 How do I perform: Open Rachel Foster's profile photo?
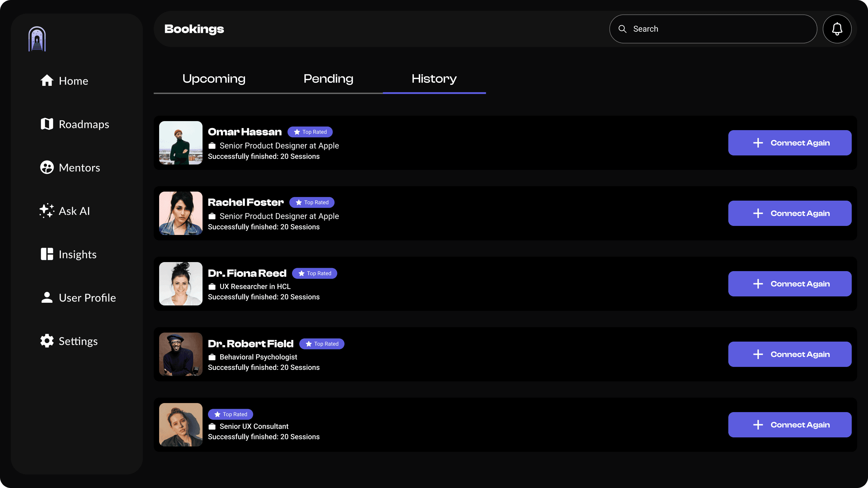pos(181,213)
